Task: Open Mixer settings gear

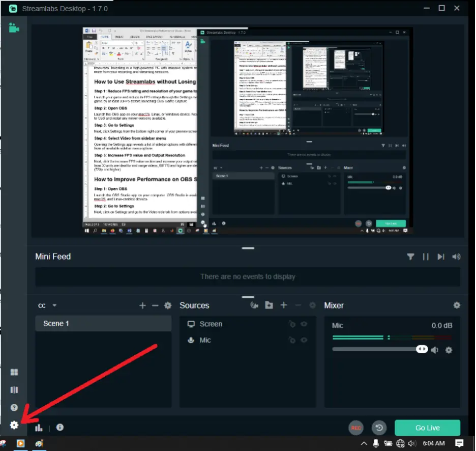Action: tap(457, 305)
